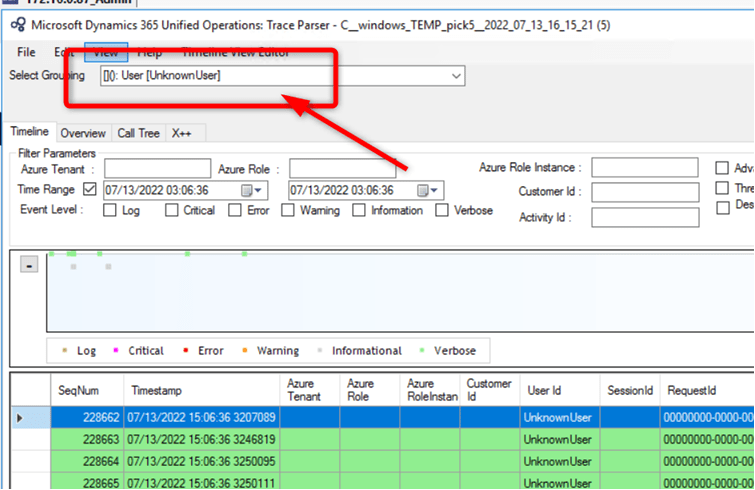Uncheck the Time Range checkbox
755x490 pixels.
[x=90, y=189]
